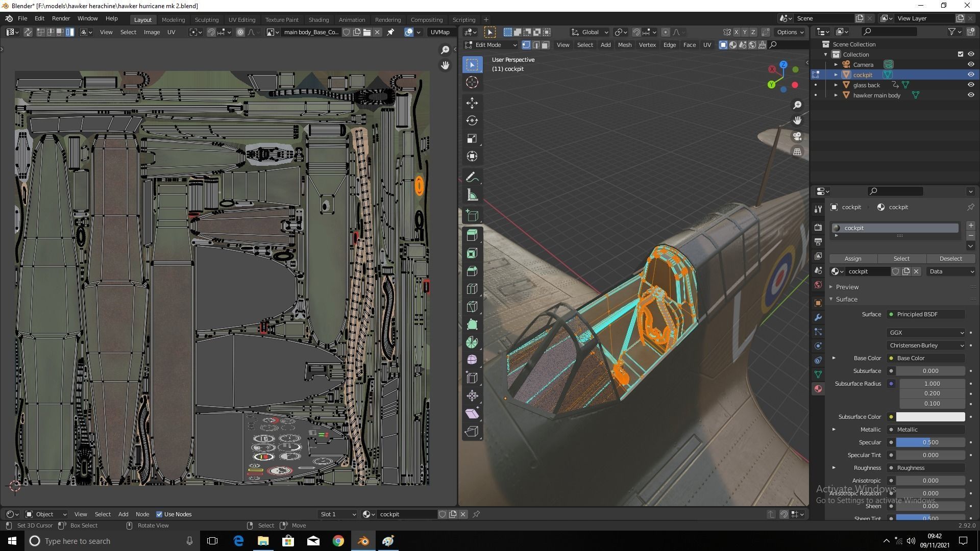This screenshot has height=551, width=980.
Task: Expand the Preview panel
Action: (x=847, y=287)
